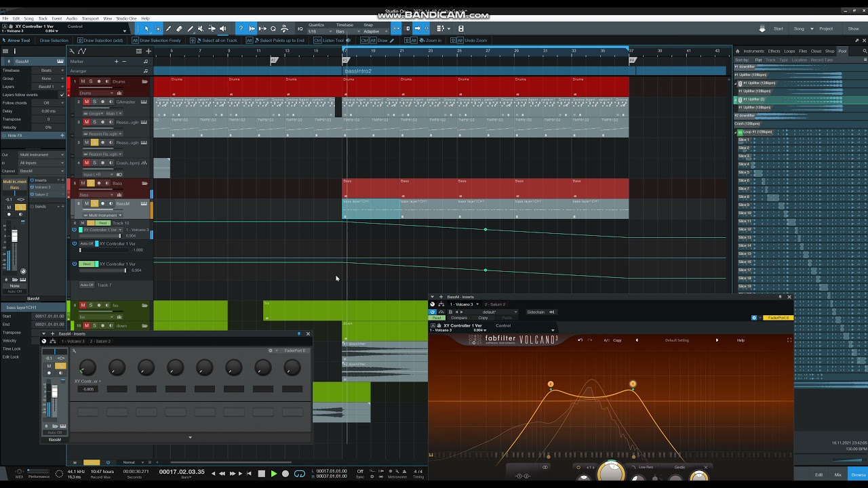This screenshot has width=868, height=488.
Task: Click undo arrow in Volcano plugin
Action: tap(580, 340)
